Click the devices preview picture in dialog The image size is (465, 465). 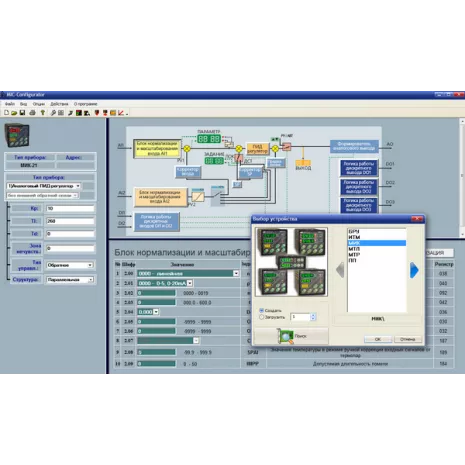[291, 262]
